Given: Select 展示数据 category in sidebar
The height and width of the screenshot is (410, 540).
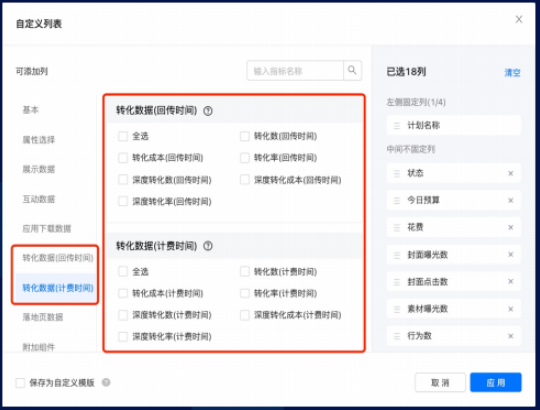Looking at the screenshot, I should click(x=39, y=169).
